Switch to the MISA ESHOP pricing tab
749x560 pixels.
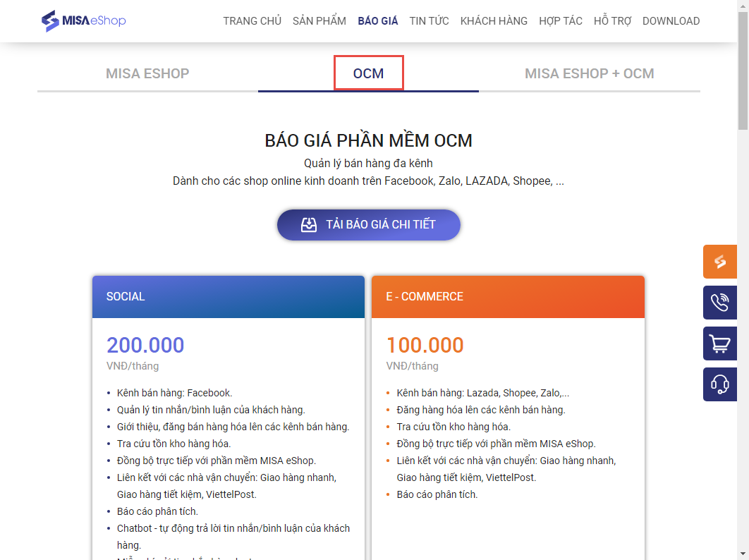pos(147,73)
